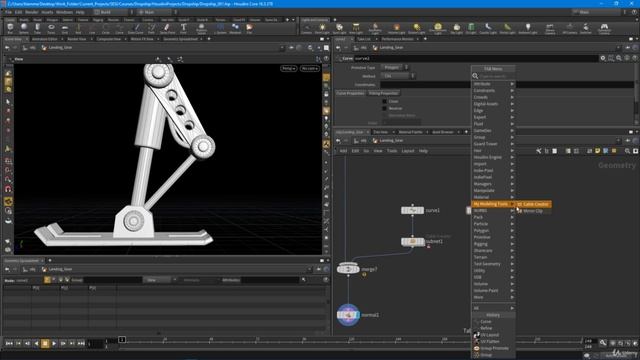Open the Primitive Type dropdown
Image resolution: width=640 pixels, height=360 pixels.
395,67
